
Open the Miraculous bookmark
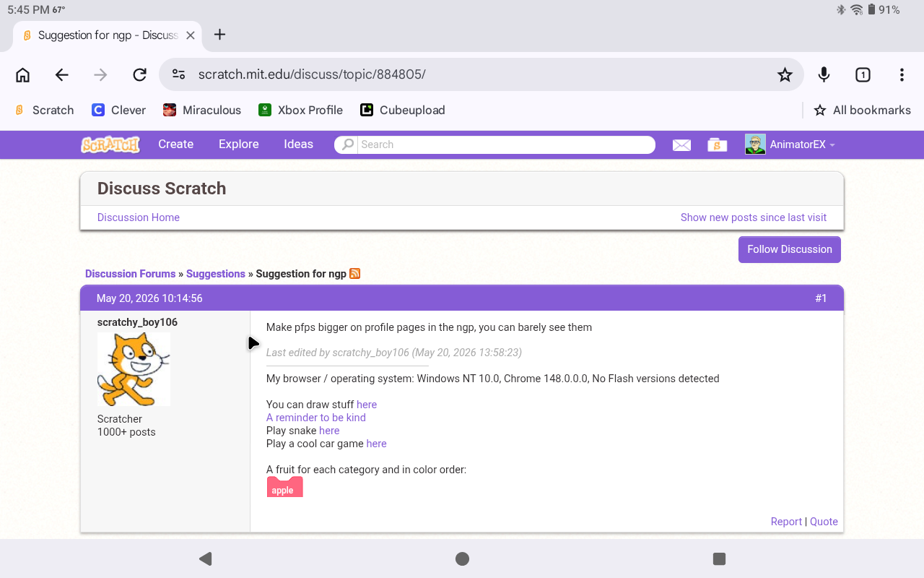click(202, 110)
